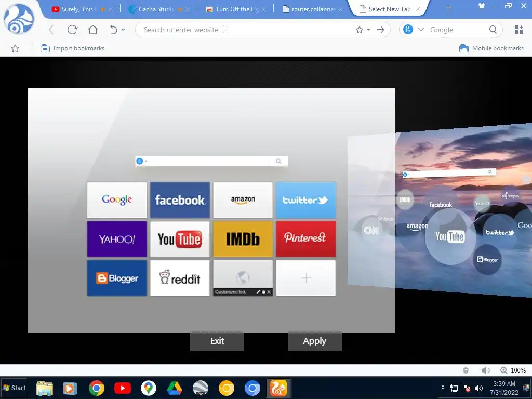Go back with the back arrow

pyautogui.click(x=51, y=30)
